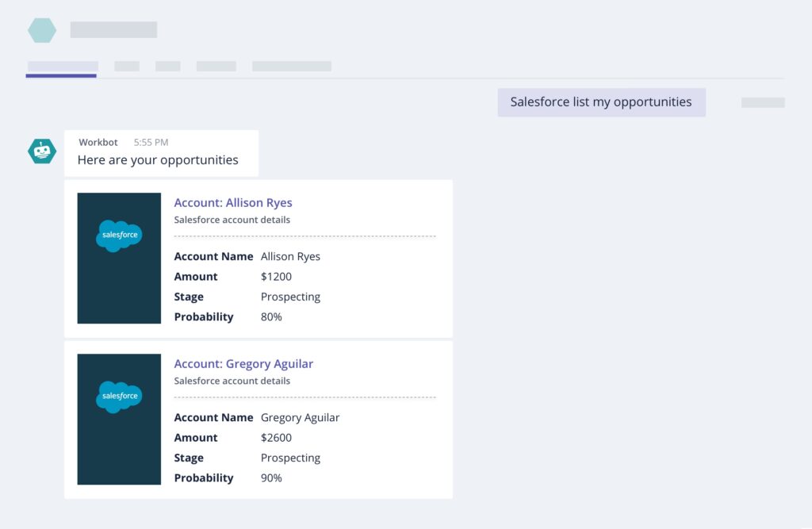Click the 5:55 PM timestamp
Screen dimensions: 812x529
(x=150, y=142)
